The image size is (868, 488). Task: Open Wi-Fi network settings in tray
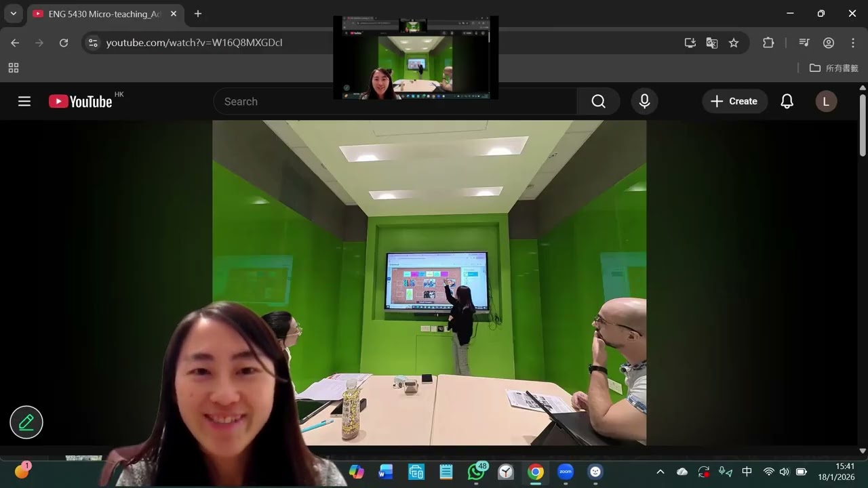point(768,472)
